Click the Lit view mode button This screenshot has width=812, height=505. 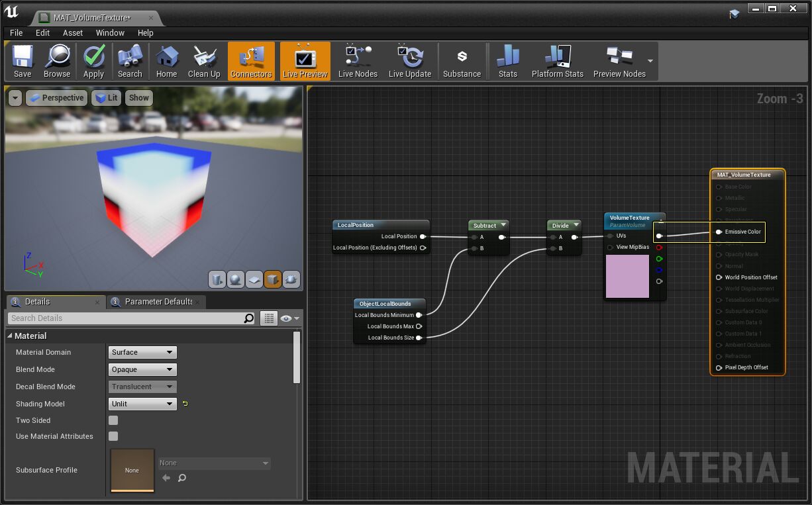click(x=106, y=98)
